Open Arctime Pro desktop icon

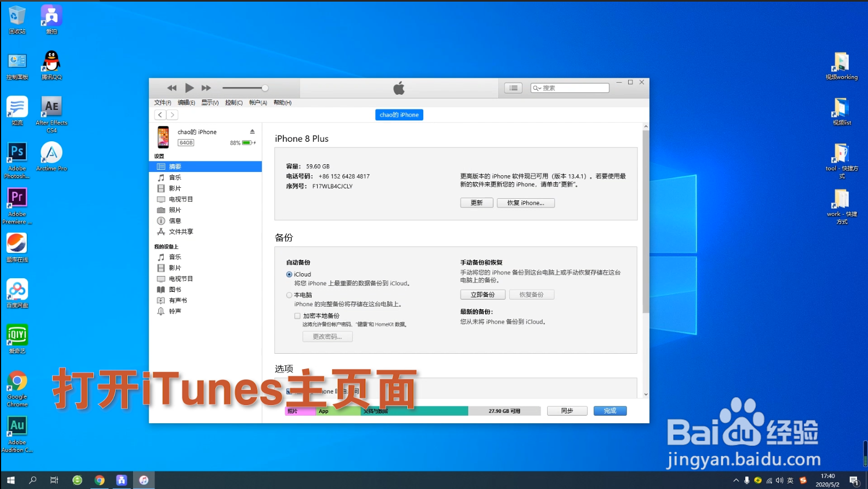pyautogui.click(x=51, y=157)
